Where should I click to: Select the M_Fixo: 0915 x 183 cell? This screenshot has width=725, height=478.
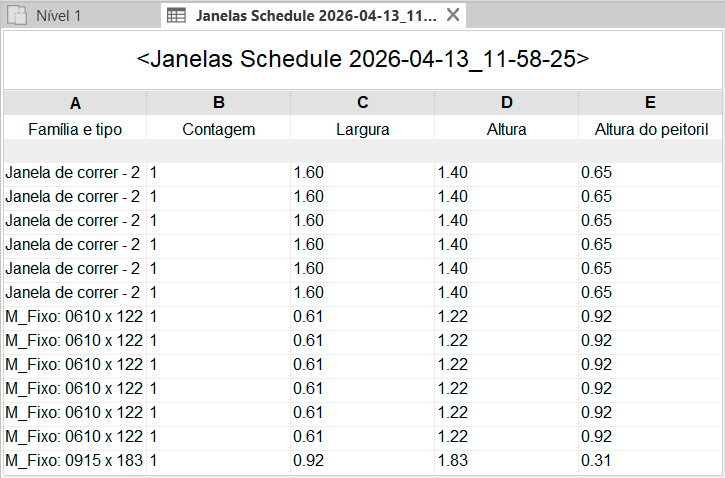75,461
